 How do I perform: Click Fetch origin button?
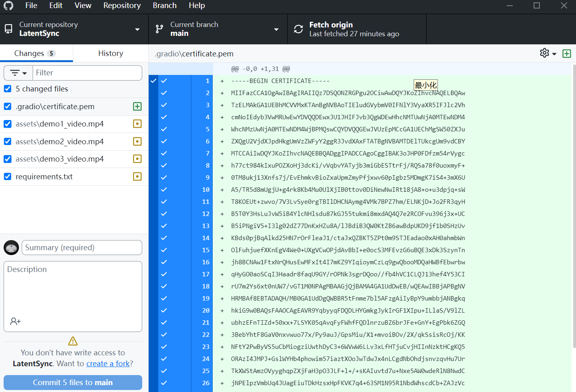[x=357, y=29]
